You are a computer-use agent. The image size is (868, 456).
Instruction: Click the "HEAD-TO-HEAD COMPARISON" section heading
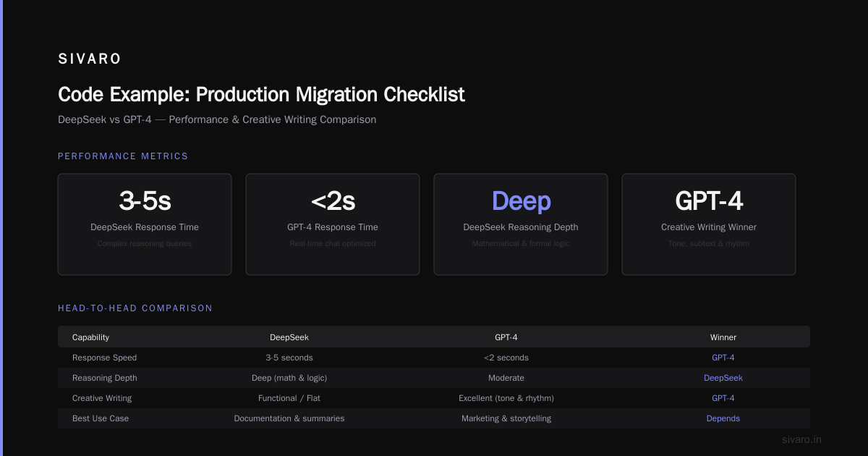135,308
